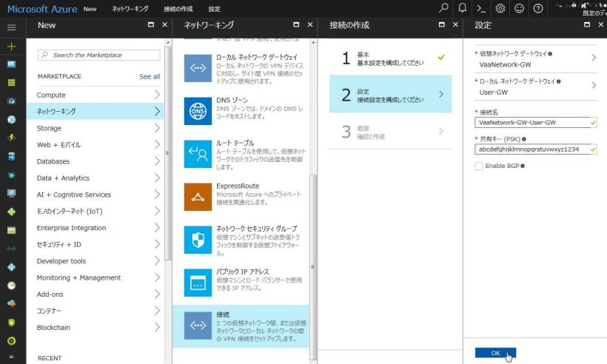Expand the Databases category

pos(99,161)
